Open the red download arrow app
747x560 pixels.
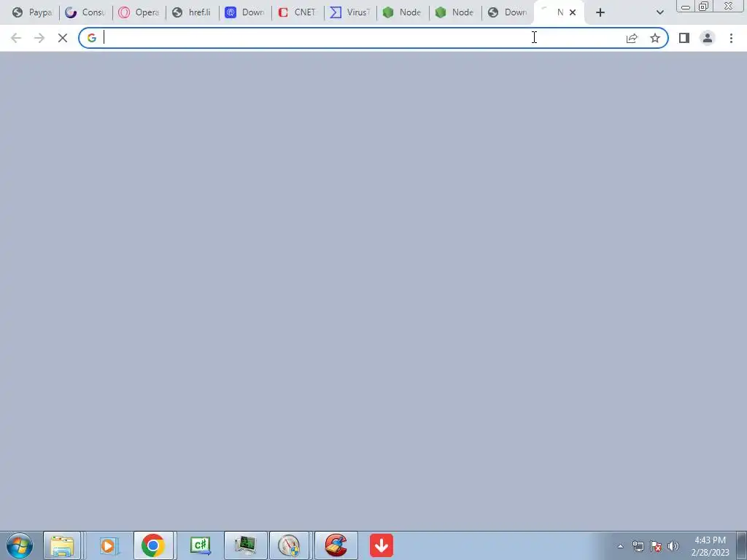[381, 545]
